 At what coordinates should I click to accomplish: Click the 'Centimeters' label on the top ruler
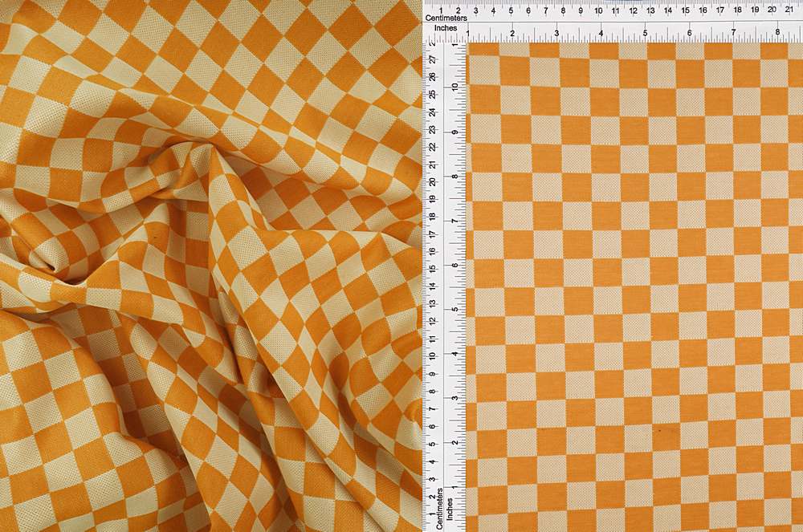coord(446,18)
